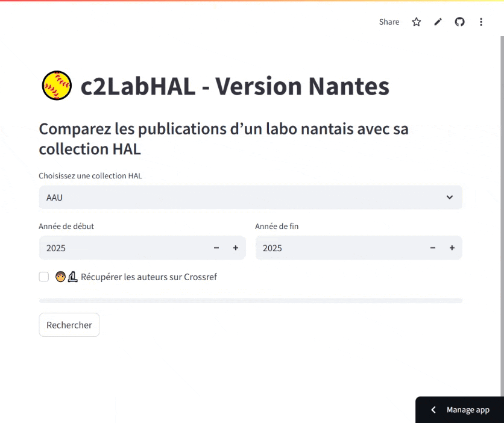Enable Récupérer les auteurs sur Crossref checkbox

pyautogui.click(x=44, y=277)
